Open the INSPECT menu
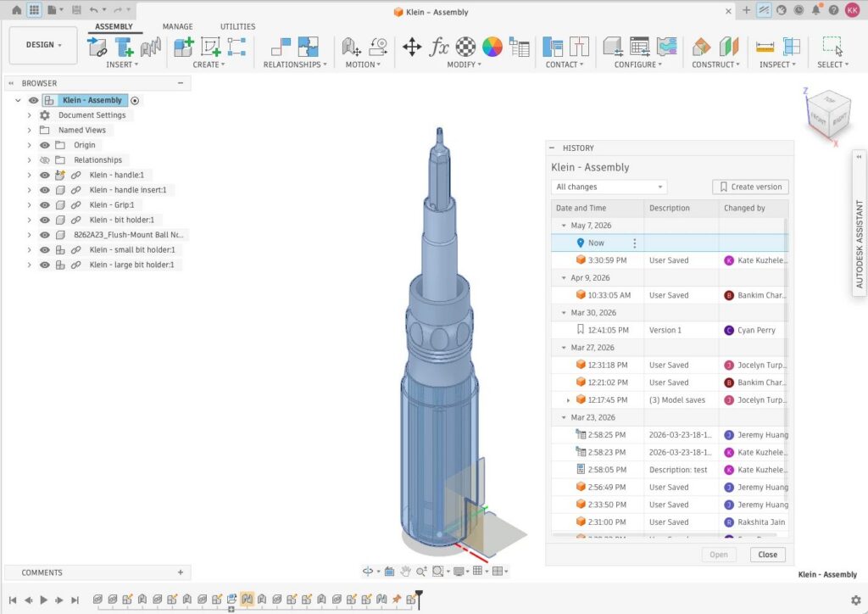The width and height of the screenshot is (868, 614). coord(777,64)
